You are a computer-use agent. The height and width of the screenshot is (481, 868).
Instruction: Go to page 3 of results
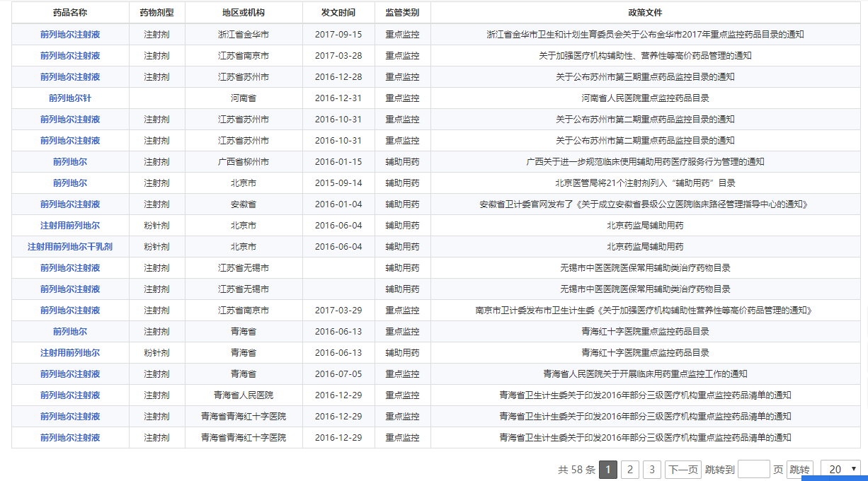(x=652, y=470)
